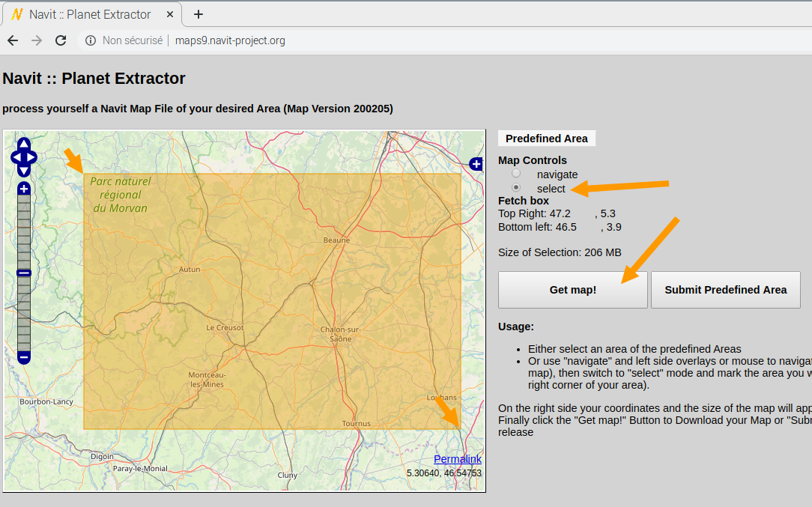Click the Autun label on the map
Screen dimensions: 812x507
point(190,270)
